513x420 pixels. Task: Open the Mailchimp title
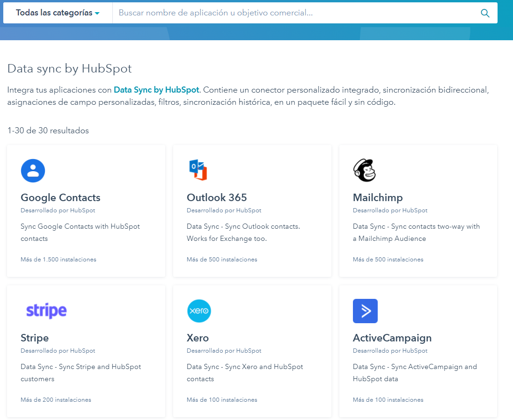(x=378, y=197)
